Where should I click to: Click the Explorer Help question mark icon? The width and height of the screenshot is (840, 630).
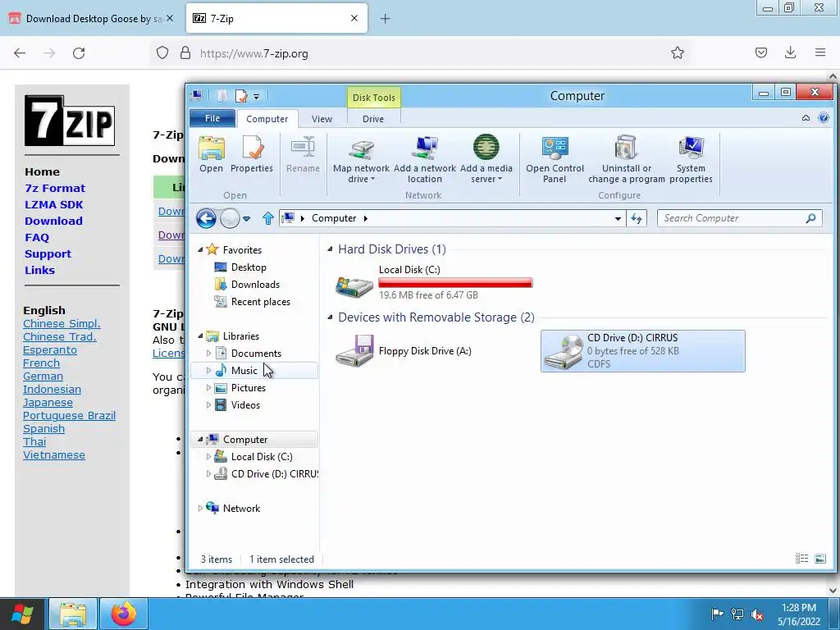point(824,118)
